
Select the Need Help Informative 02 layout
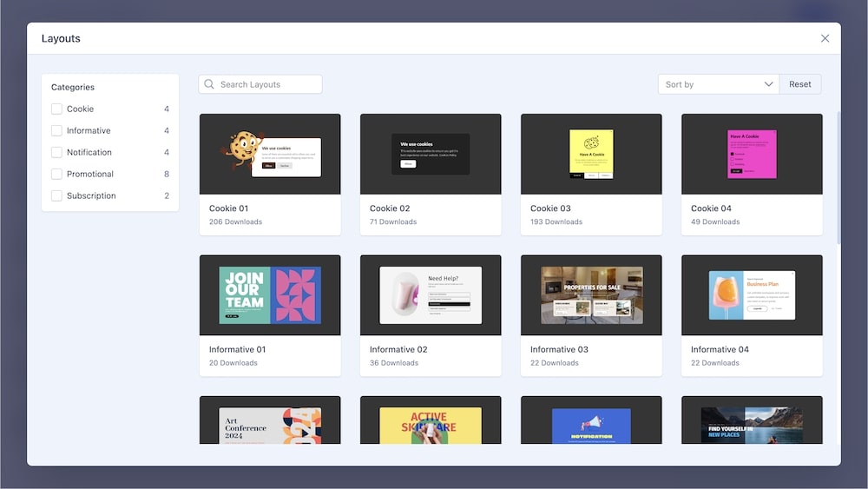(x=431, y=295)
